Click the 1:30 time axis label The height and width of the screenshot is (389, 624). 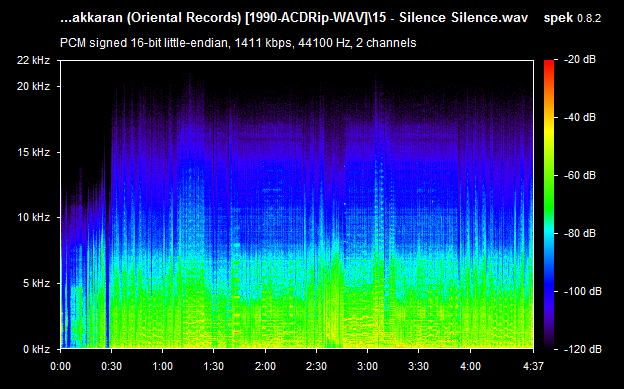(214, 366)
